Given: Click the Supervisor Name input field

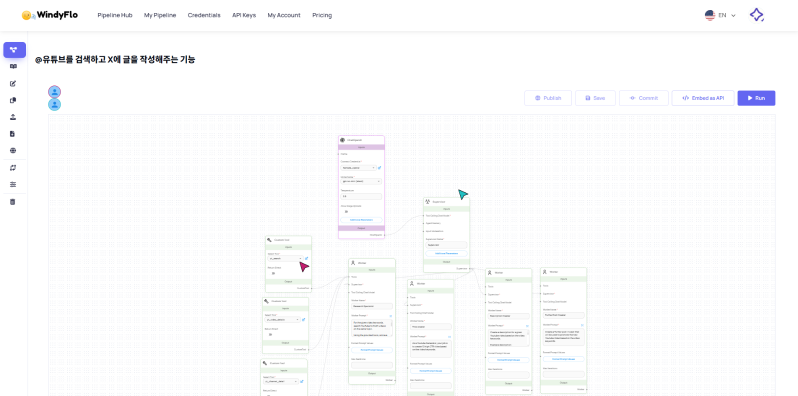Looking at the screenshot, I should coord(446,245).
